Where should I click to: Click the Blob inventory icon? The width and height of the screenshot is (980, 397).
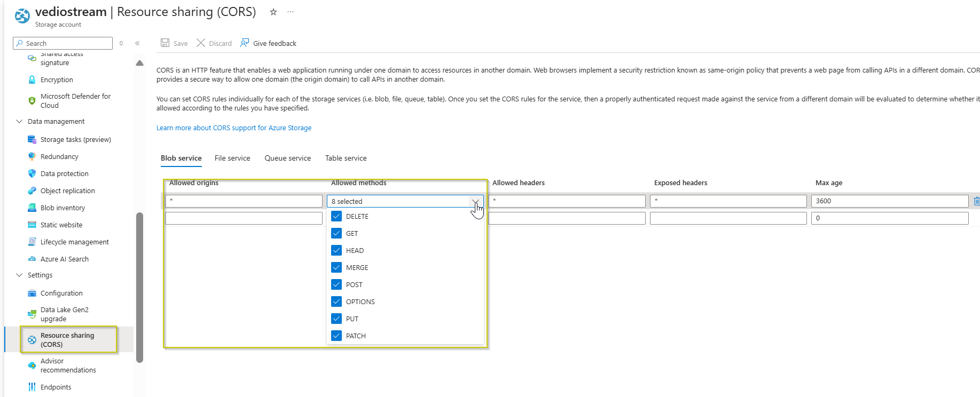click(x=32, y=208)
